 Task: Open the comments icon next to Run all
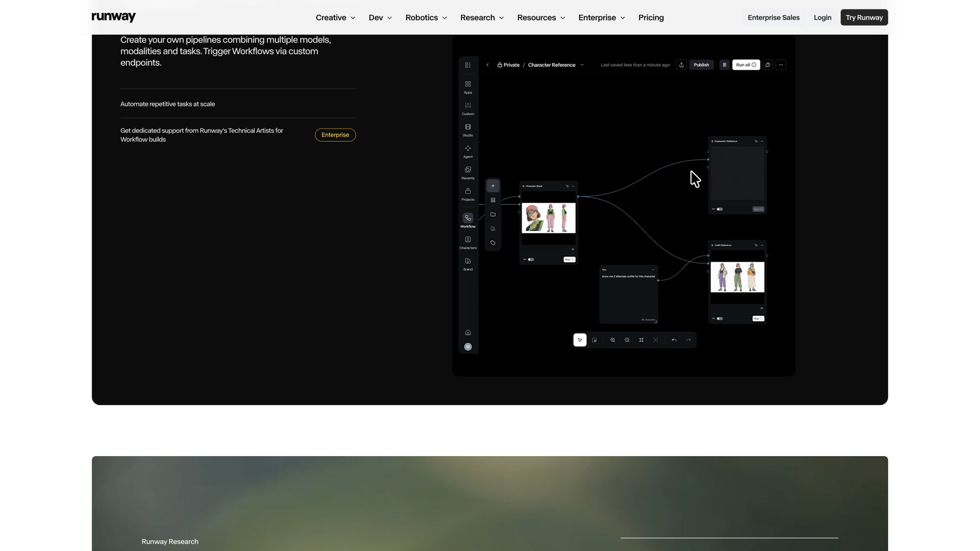(x=768, y=65)
